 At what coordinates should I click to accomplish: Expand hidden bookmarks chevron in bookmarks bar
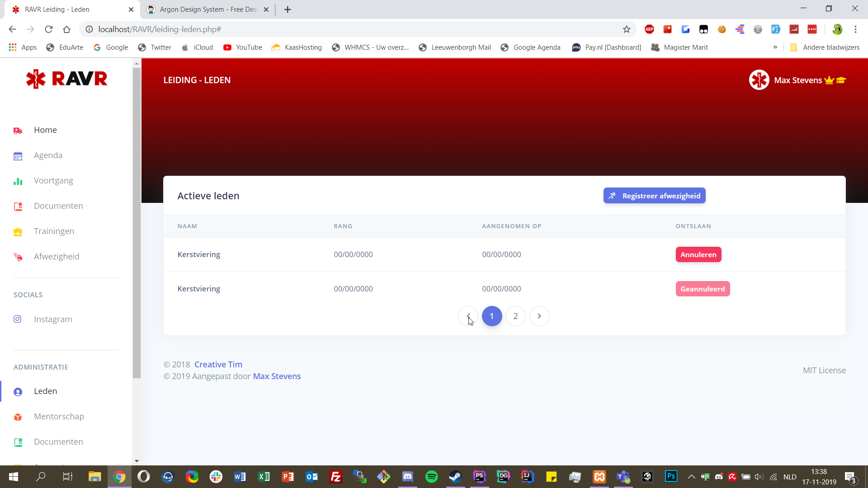click(x=775, y=47)
